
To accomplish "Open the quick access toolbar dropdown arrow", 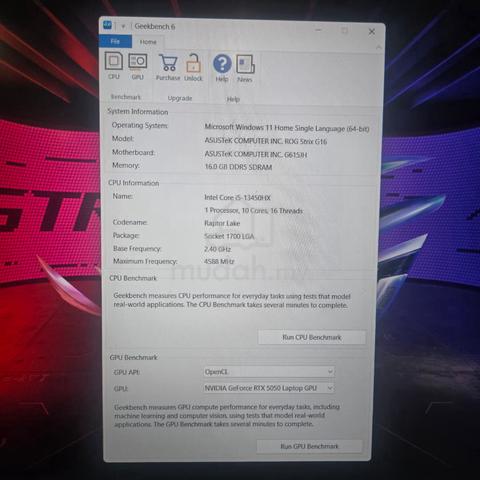I will tap(123, 26).
